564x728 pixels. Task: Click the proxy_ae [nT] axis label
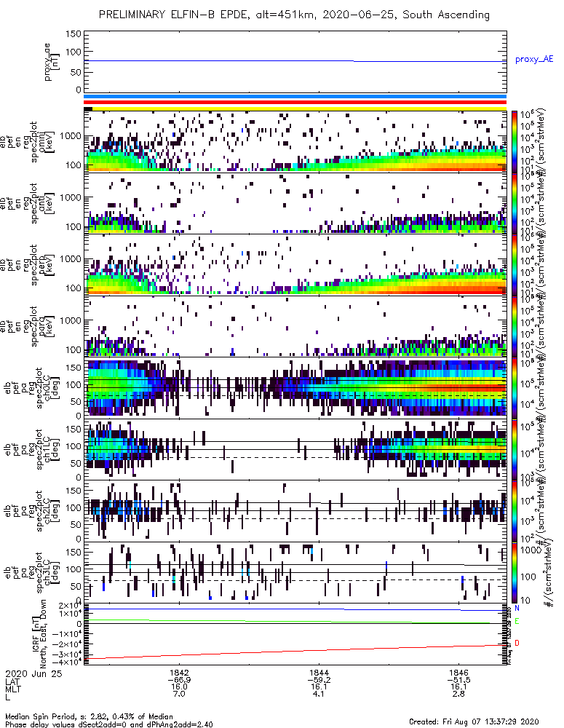pyautogui.click(x=51, y=62)
